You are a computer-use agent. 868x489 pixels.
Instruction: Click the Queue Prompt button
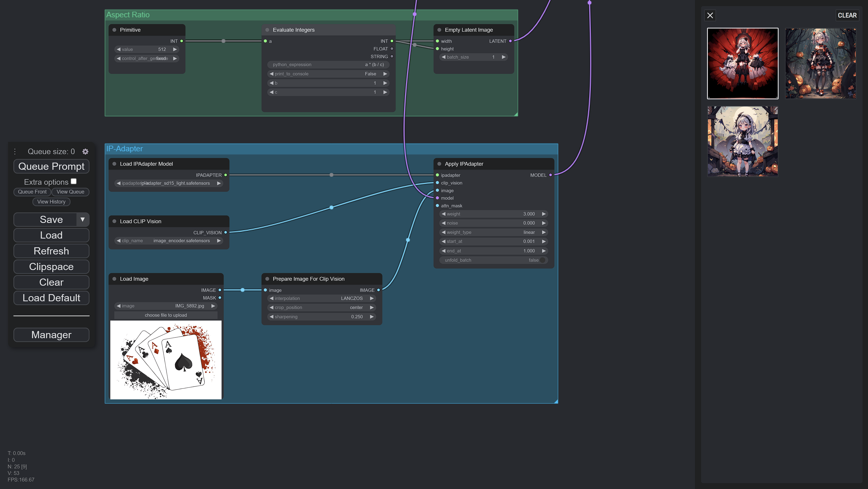click(x=51, y=166)
